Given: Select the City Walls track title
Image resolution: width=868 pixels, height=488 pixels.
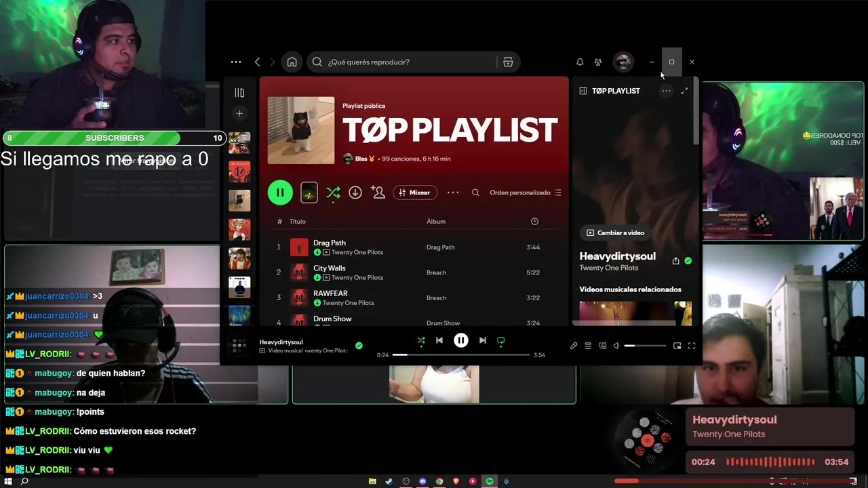Looking at the screenshot, I should pyautogui.click(x=330, y=268).
